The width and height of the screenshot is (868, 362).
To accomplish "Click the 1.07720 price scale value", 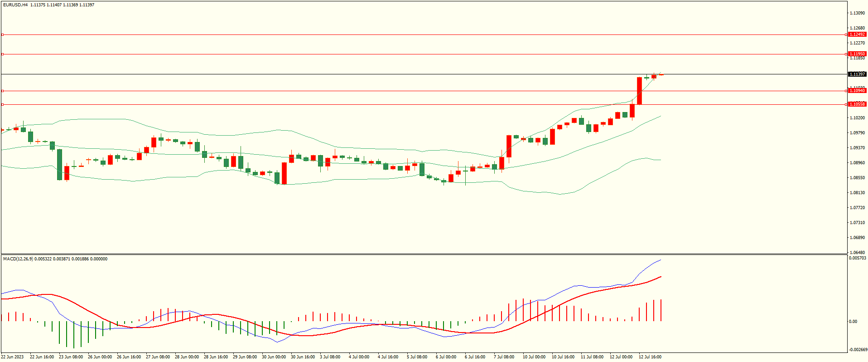I will click(x=858, y=208).
